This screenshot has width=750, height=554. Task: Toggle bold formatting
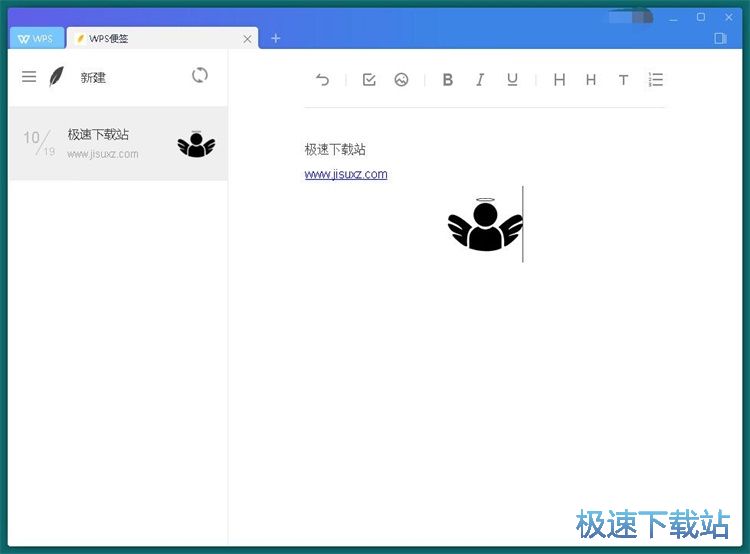click(x=448, y=79)
